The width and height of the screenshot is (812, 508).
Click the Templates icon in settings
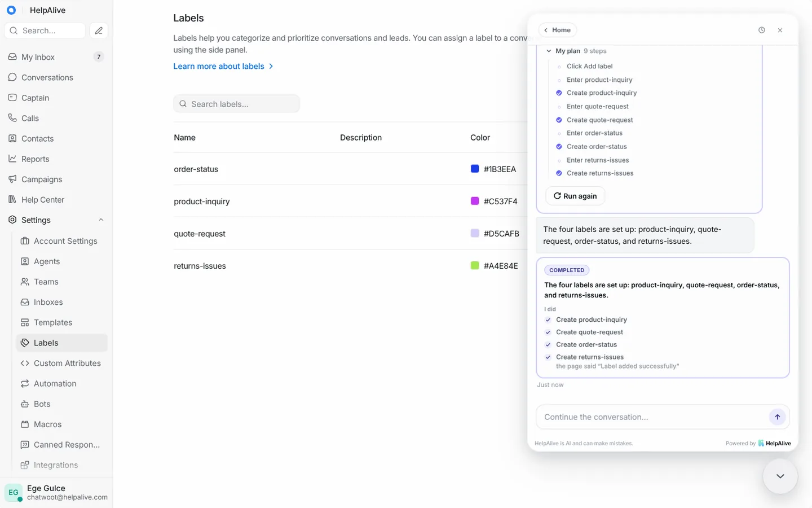pos(25,322)
